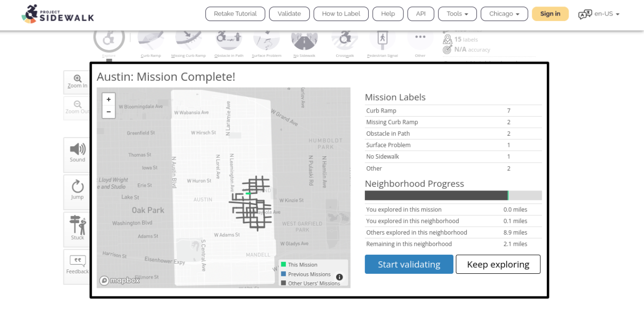The width and height of the screenshot is (644, 312).
Task: Click the Sign in button
Action: (x=550, y=14)
